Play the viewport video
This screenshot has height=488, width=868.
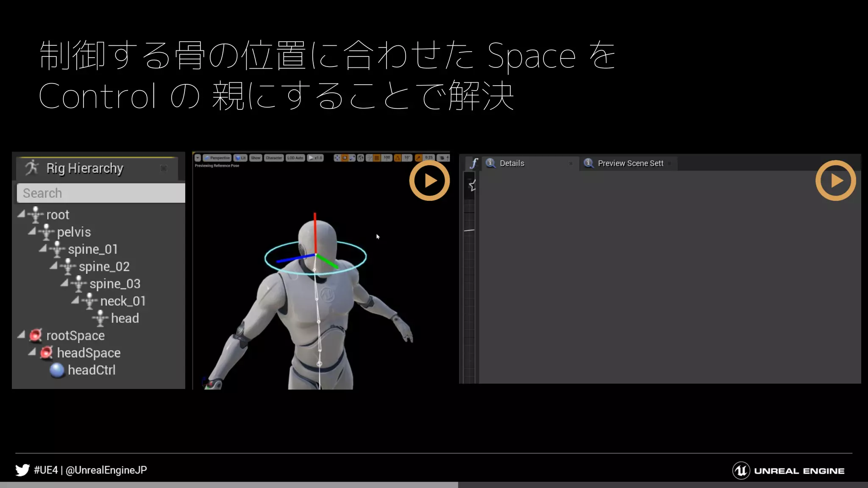[429, 180]
